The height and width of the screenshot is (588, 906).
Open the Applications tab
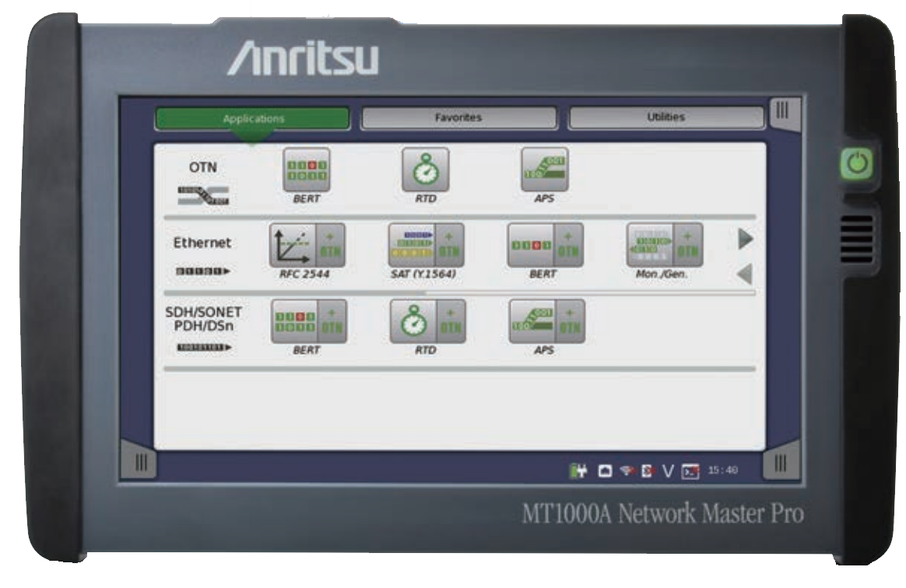(252, 118)
